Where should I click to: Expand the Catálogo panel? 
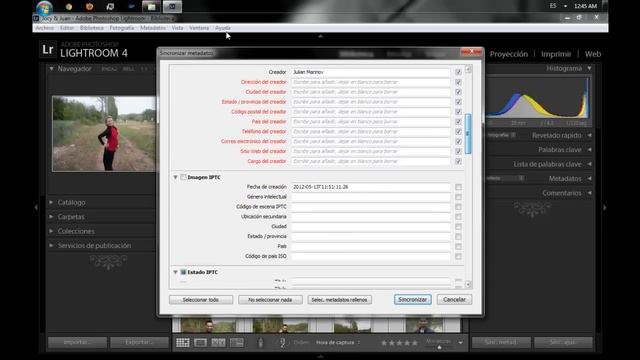51,202
